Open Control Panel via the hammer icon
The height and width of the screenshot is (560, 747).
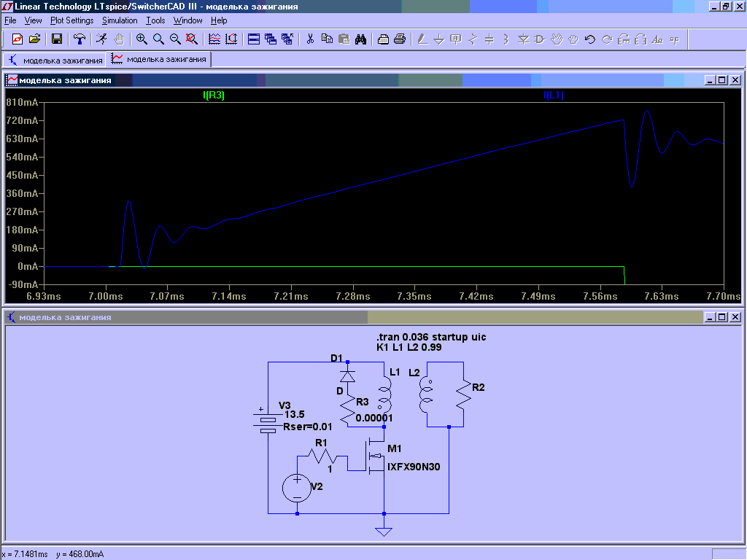[x=80, y=39]
